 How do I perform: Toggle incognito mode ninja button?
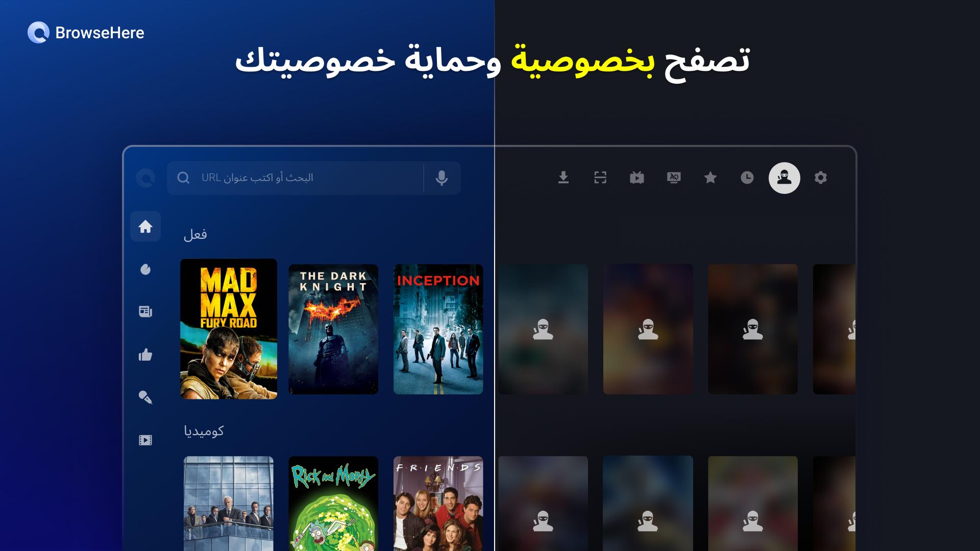pos(785,178)
